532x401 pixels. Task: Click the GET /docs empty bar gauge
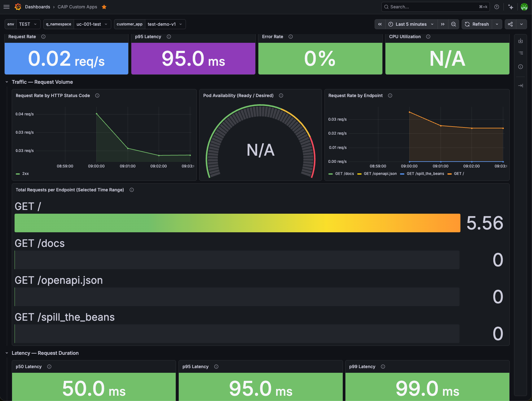coord(237,260)
